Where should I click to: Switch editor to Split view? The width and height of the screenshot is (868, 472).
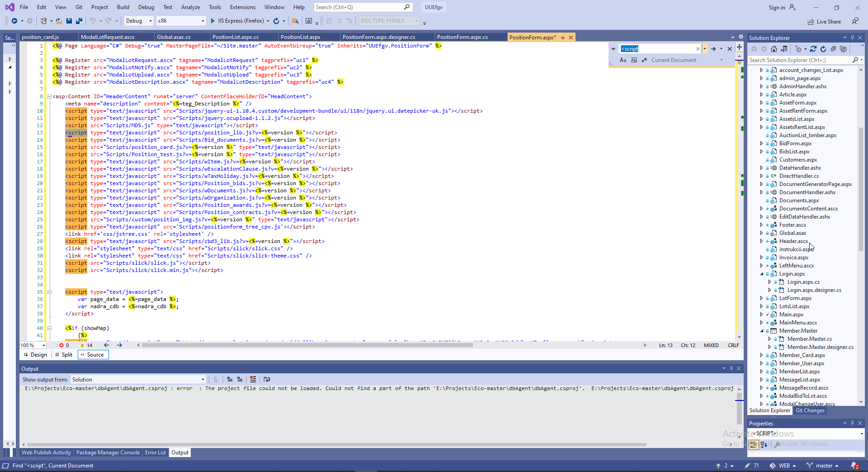click(x=64, y=355)
